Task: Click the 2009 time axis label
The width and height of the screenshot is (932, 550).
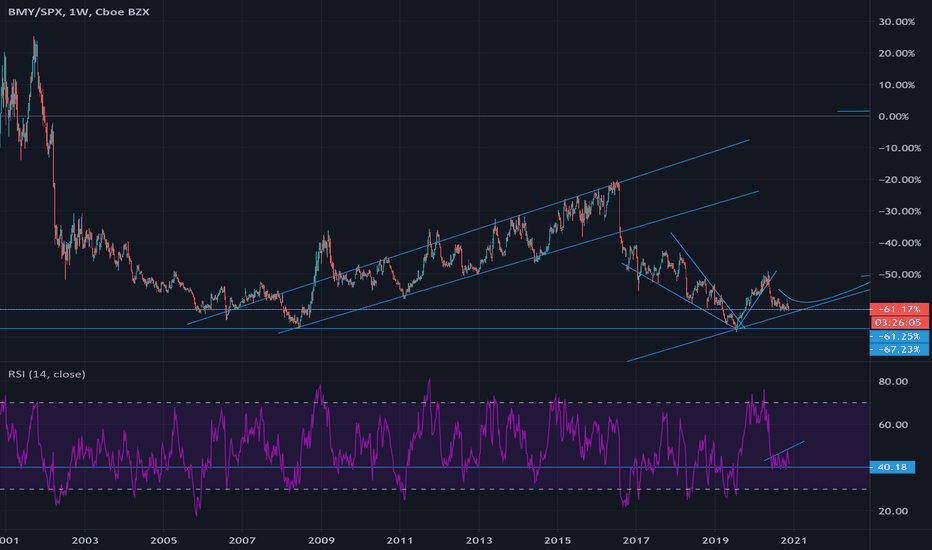Action: coord(322,540)
